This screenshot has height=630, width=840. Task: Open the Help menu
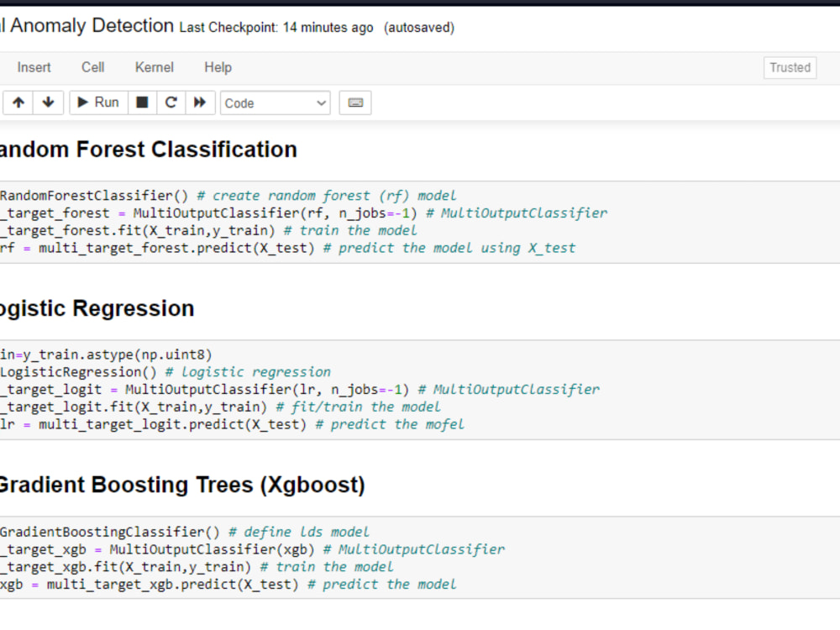tap(218, 67)
